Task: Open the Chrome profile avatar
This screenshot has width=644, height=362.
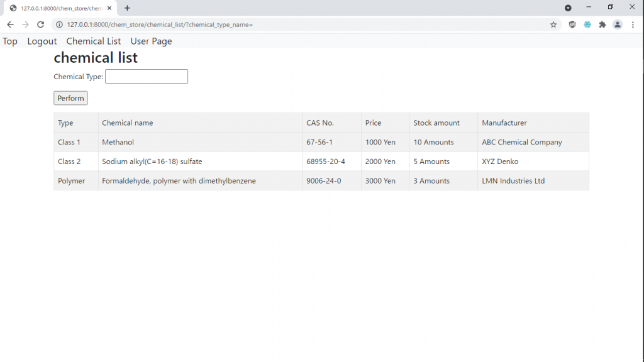Action: 618,25
